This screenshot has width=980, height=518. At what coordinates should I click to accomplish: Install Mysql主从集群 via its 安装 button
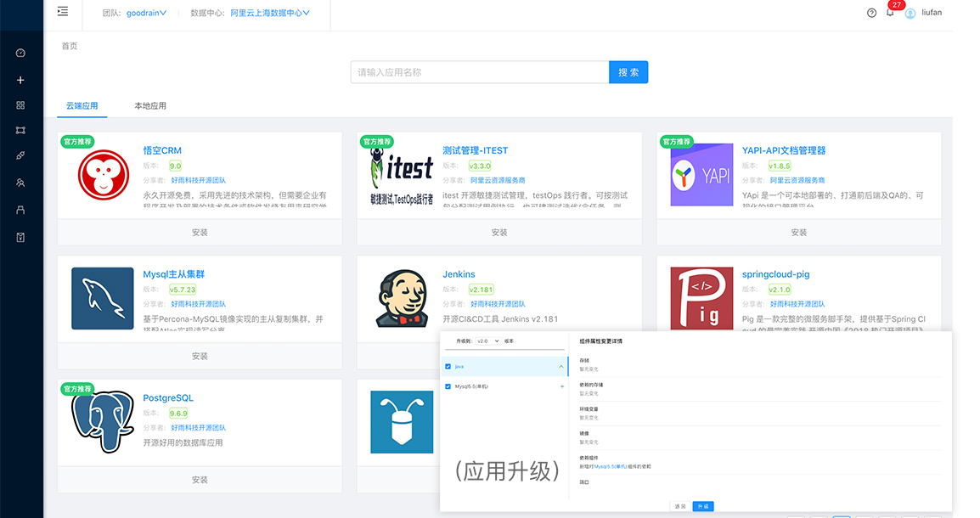tap(200, 356)
